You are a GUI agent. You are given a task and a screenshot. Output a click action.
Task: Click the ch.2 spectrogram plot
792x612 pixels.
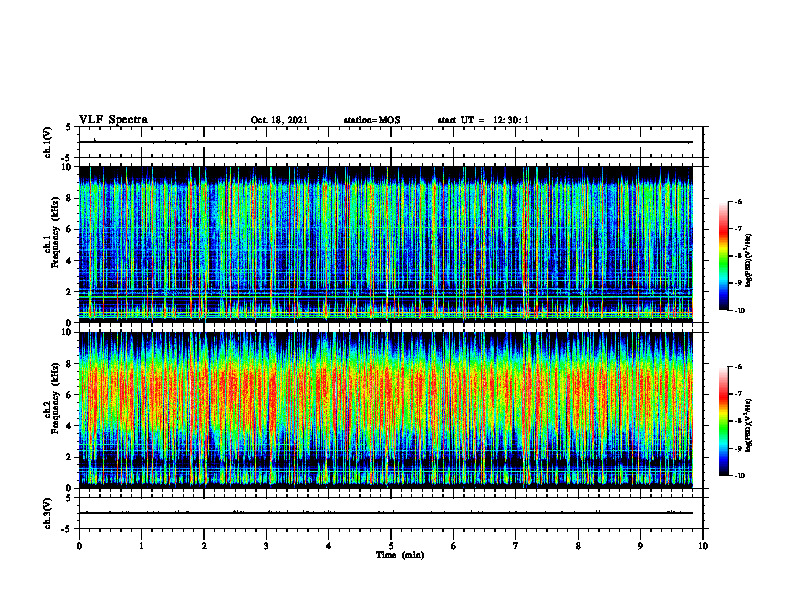pos(385,410)
